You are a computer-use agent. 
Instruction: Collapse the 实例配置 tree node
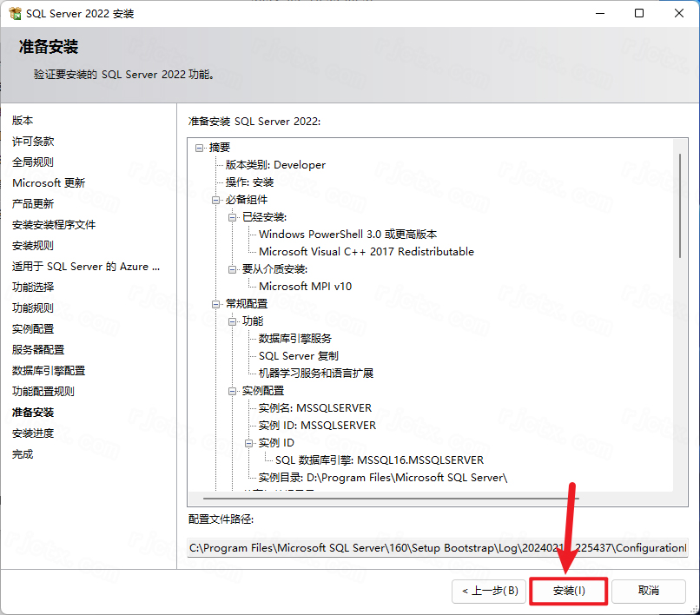233,391
